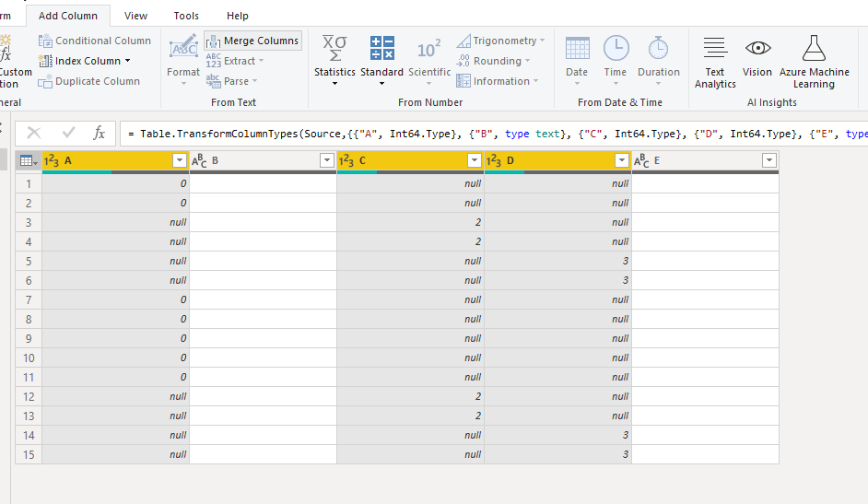Confirm the formula with the checkmark
Screen dimensions: 868x504
point(68,133)
